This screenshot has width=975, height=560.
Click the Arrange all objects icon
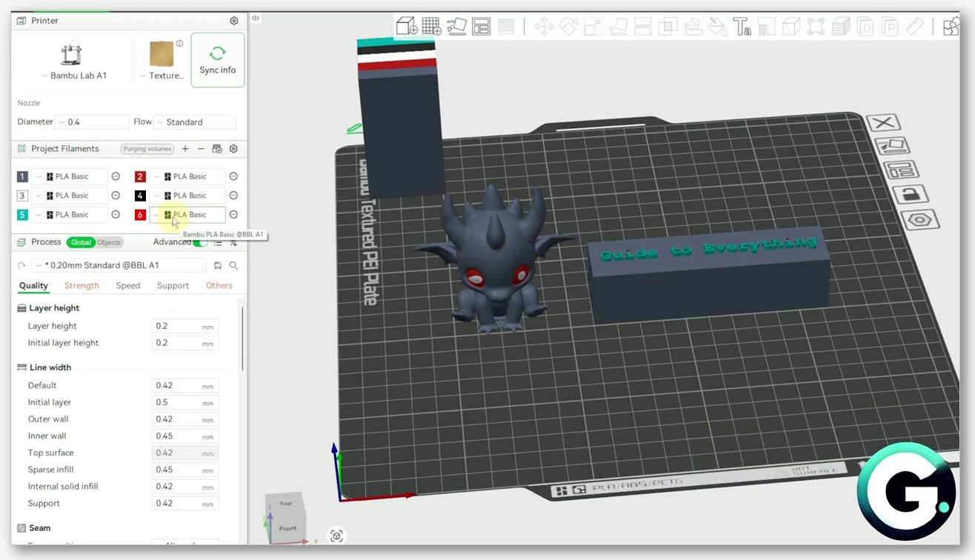click(482, 27)
